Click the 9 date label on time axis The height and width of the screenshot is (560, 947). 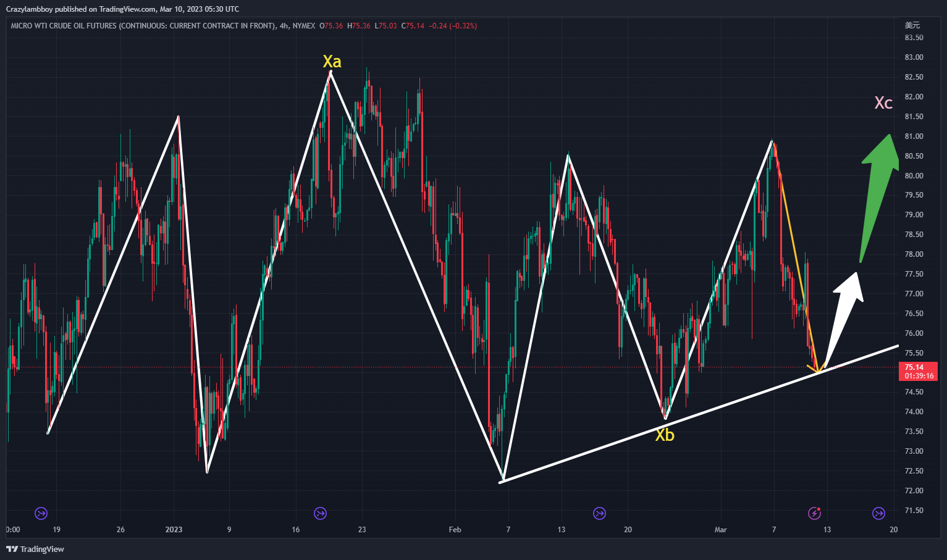pyautogui.click(x=229, y=530)
